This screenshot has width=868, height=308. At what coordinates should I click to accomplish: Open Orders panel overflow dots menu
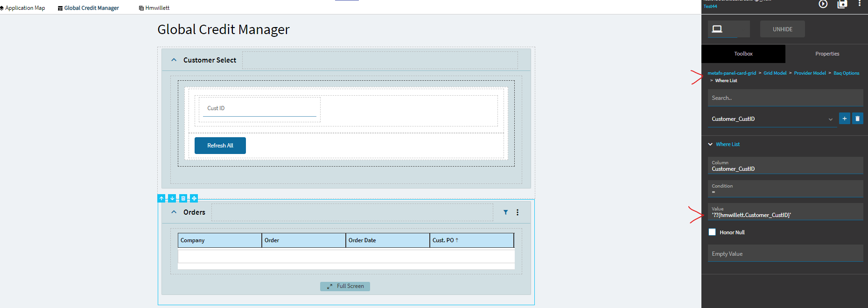518,212
